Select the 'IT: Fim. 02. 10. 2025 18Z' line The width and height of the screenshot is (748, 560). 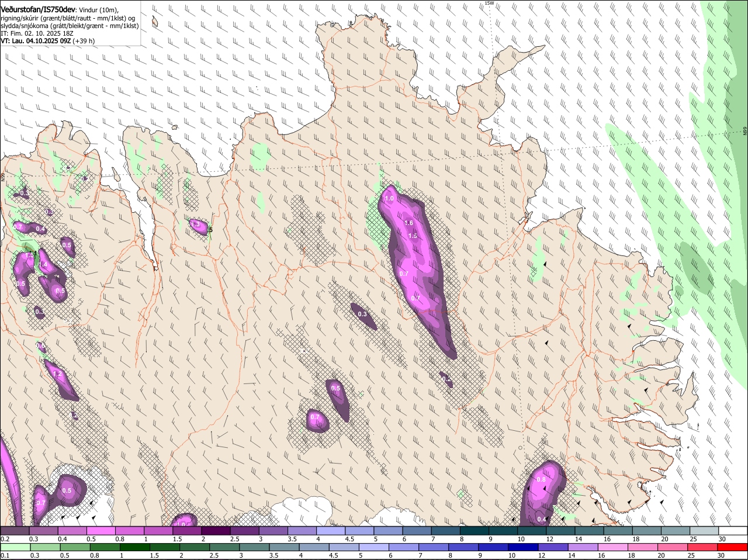[37, 33]
